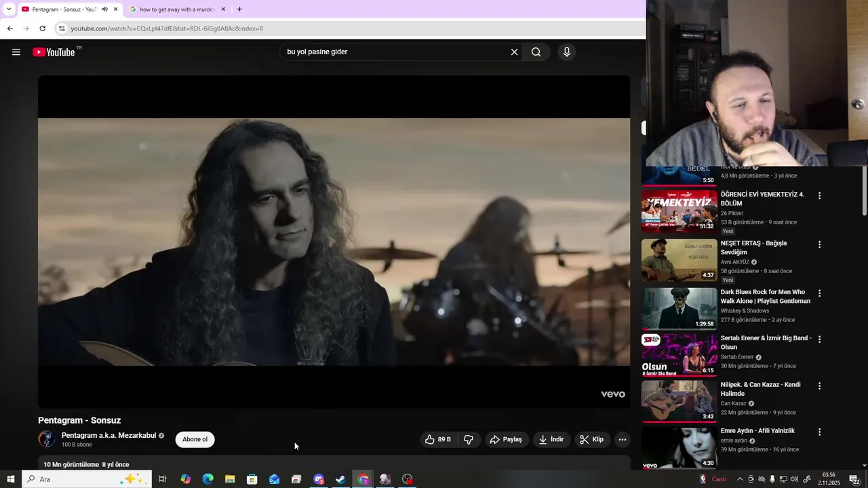Open Outlook from the taskbar
Screen dimensions: 868x488
(x=274, y=479)
